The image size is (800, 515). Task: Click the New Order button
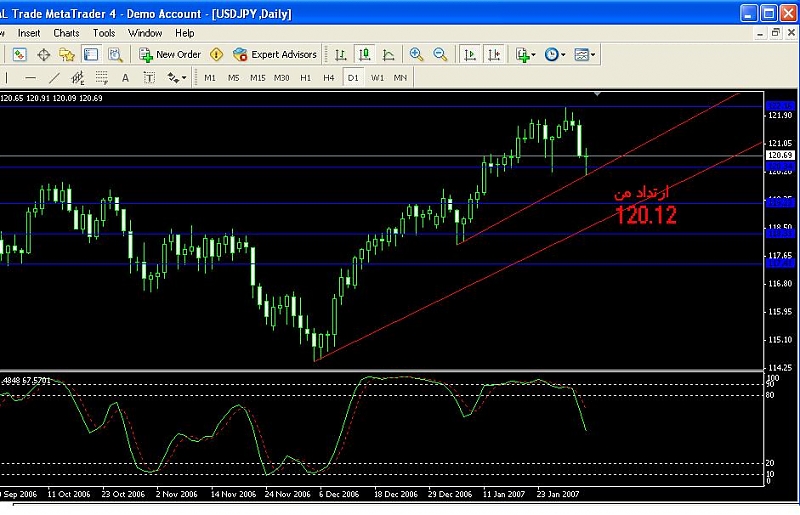click(x=170, y=55)
